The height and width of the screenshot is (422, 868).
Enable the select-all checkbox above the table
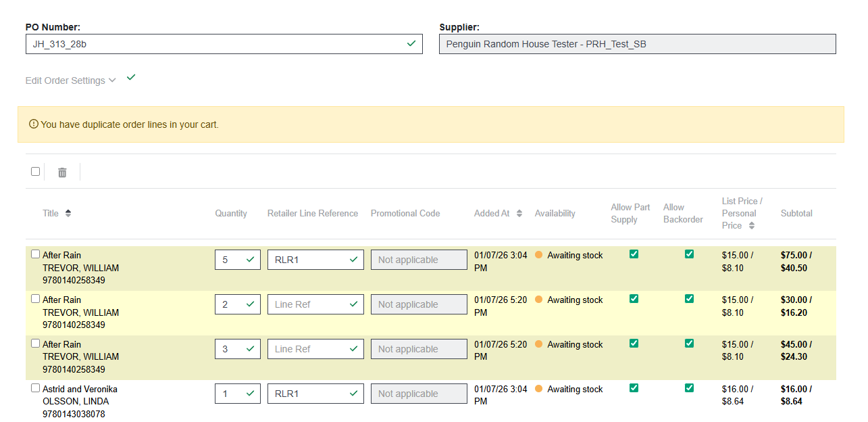tap(35, 171)
